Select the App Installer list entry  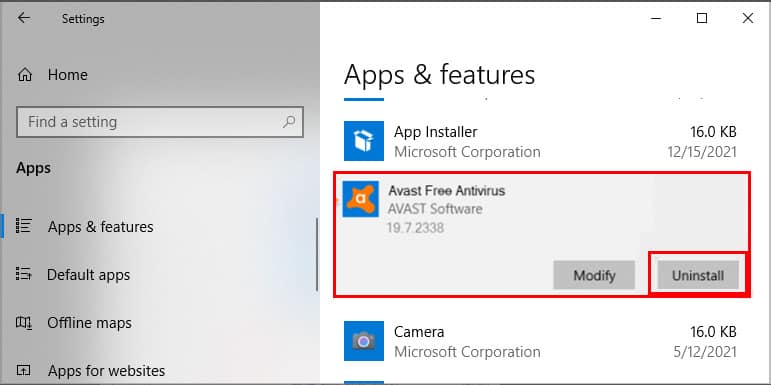541,142
